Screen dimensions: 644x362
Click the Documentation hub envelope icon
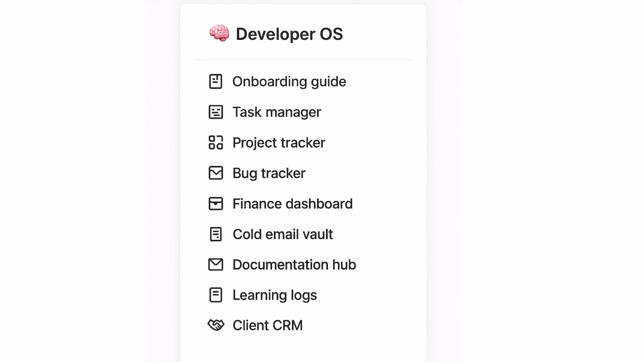pyautogui.click(x=215, y=265)
